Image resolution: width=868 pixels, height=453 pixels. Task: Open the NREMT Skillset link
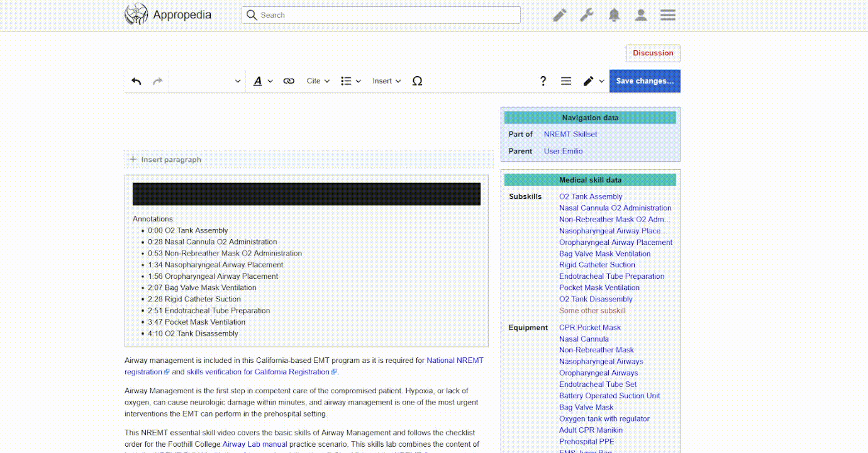pos(570,134)
